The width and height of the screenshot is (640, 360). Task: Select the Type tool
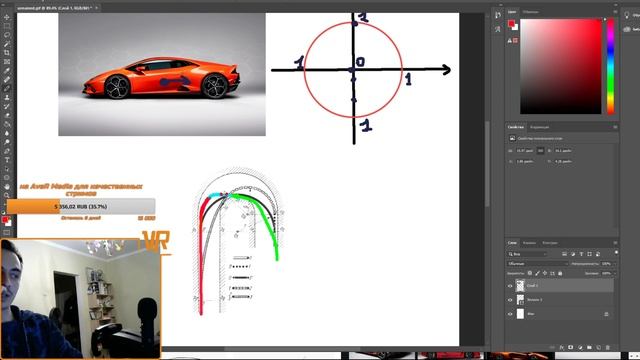click(7, 160)
